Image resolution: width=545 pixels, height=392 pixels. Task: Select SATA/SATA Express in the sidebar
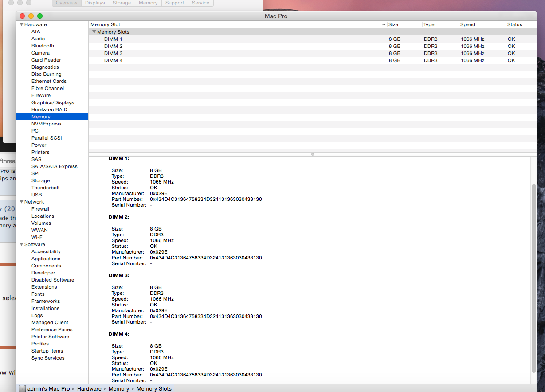[x=54, y=166]
